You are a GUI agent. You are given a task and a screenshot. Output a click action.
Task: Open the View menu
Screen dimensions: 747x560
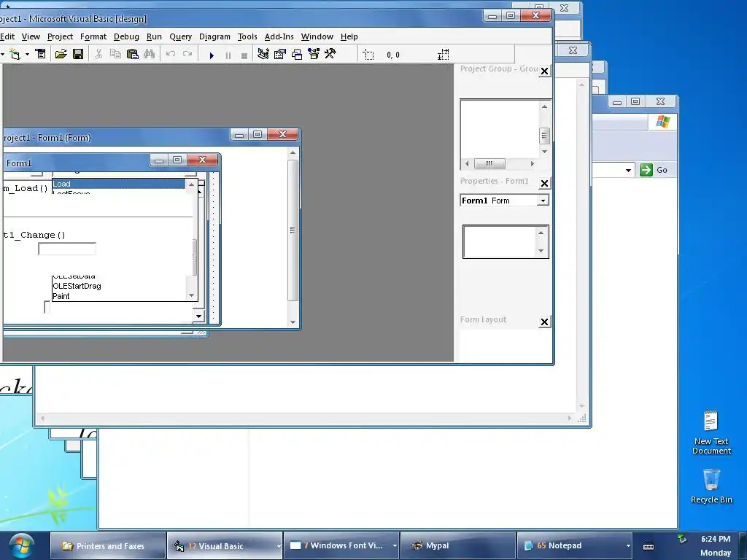31,36
